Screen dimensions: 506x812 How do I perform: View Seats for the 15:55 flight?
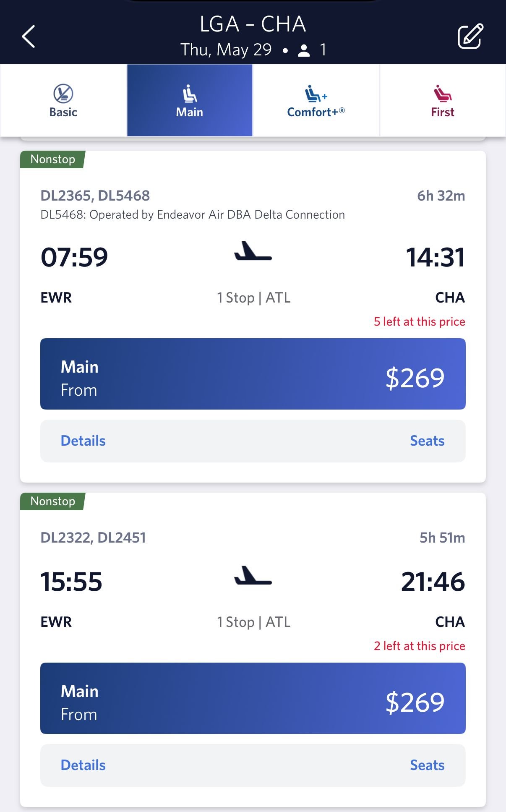click(427, 765)
